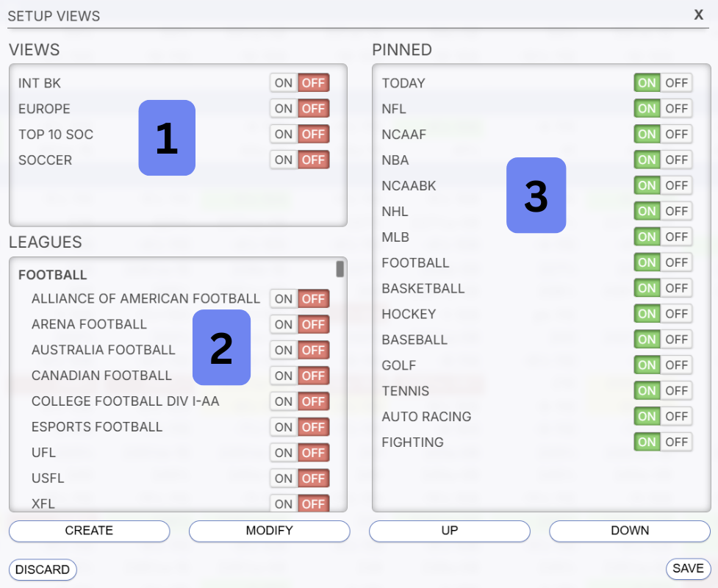Discard the changes

(43, 570)
